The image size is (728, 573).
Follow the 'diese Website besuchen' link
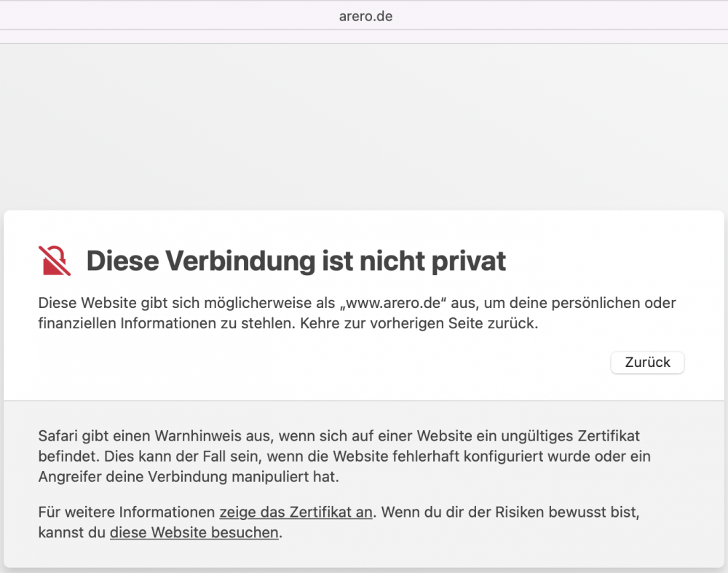pyautogui.click(x=194, y=533)
